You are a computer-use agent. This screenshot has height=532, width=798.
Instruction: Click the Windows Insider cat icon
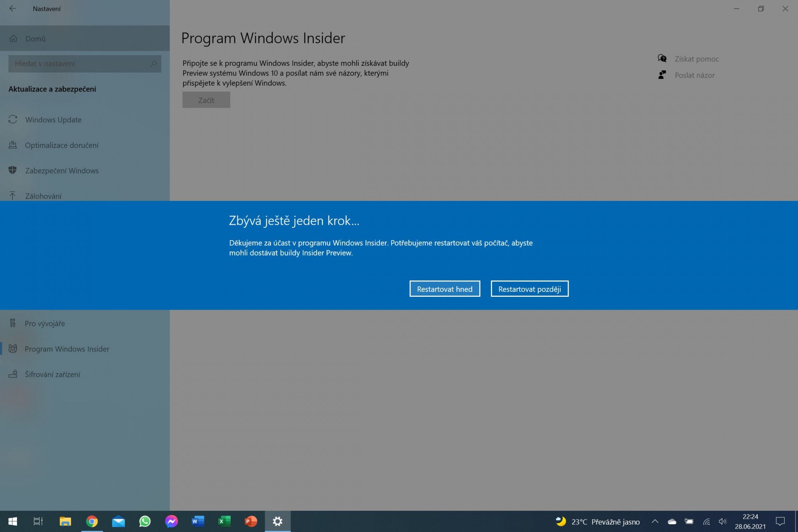[x=13, y=348]
